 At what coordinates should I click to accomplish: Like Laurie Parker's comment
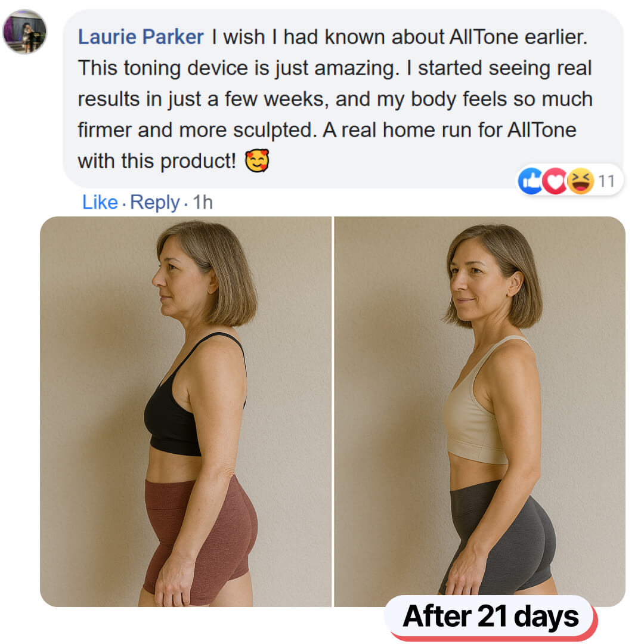click(x=100, y=203)
